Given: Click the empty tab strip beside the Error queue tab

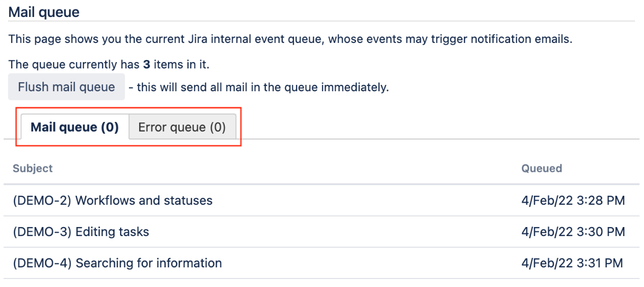Looking at the screenshot, I should coord(438,127).
